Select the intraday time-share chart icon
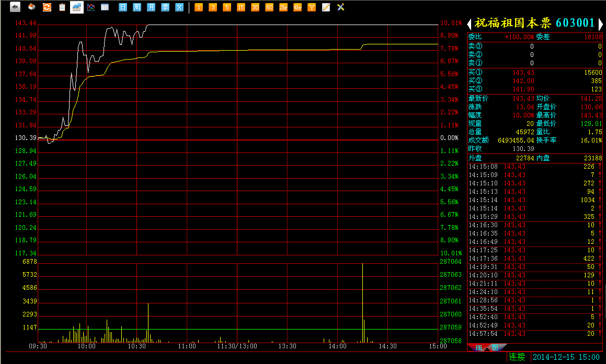The height and width of the screenshot is (364, 606). (x=76, y=7)
